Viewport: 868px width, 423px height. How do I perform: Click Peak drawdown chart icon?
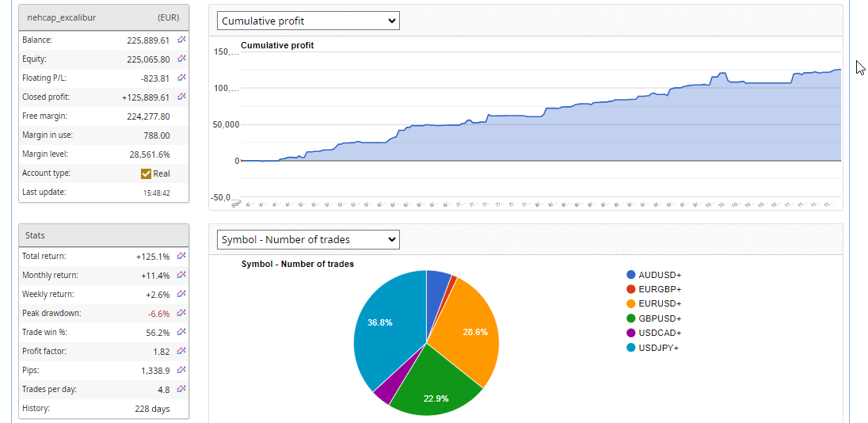tap(181, 313)
